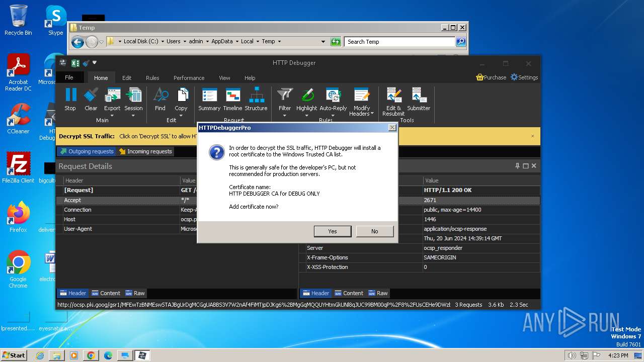Click Yes to add certificate

[x=333, y=231]
